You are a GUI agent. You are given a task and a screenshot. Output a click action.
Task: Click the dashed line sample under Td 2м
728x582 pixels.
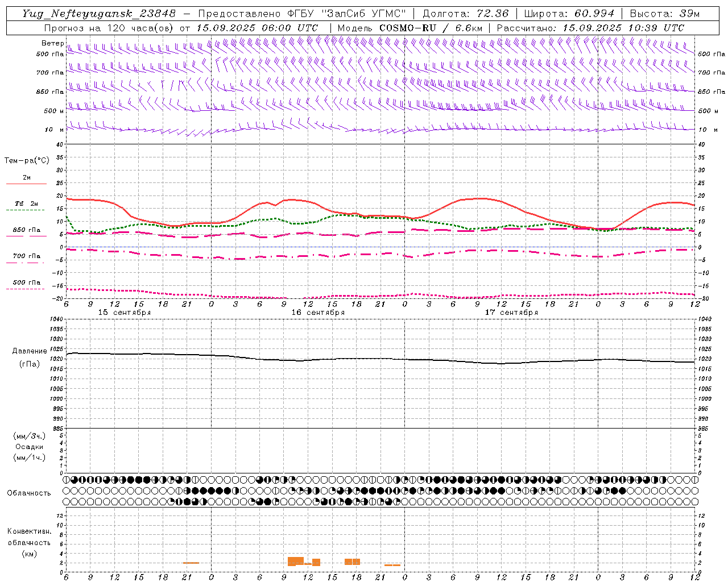pos(25,210)
